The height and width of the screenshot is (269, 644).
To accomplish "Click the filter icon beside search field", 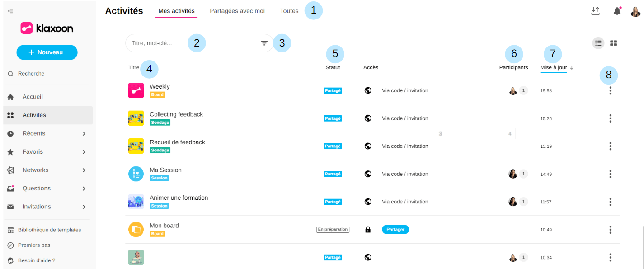I will coord(264,43).
